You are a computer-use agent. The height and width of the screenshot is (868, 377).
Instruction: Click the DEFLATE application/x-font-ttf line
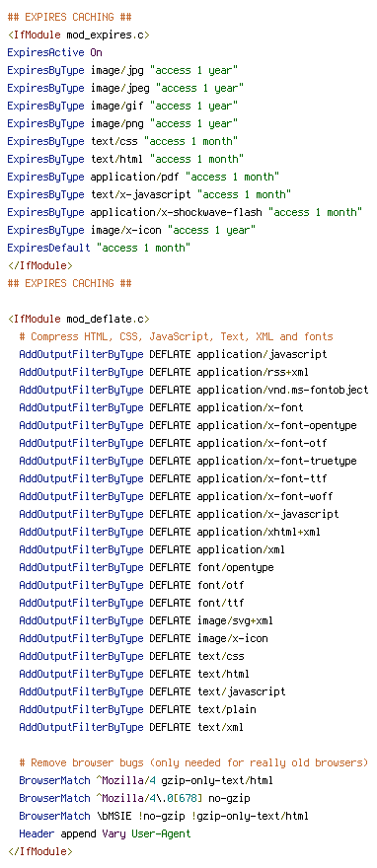[174, 477]
